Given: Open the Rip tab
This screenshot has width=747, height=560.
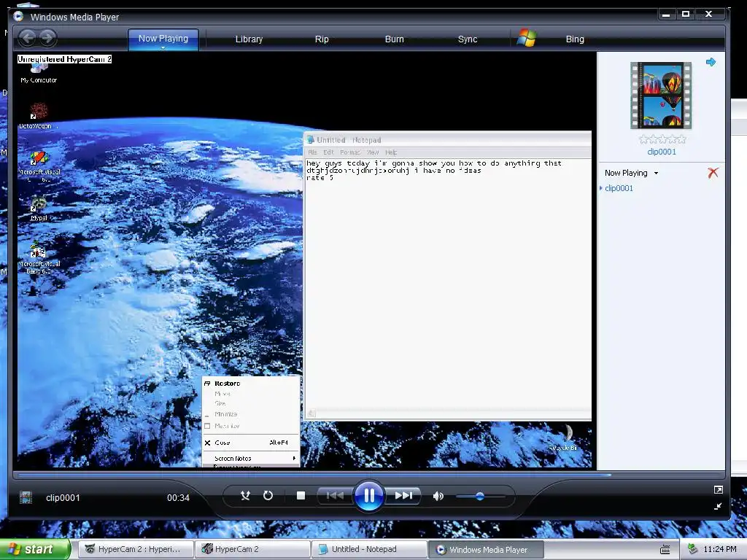Looking at the screenshot, I should tap(322, 39).
